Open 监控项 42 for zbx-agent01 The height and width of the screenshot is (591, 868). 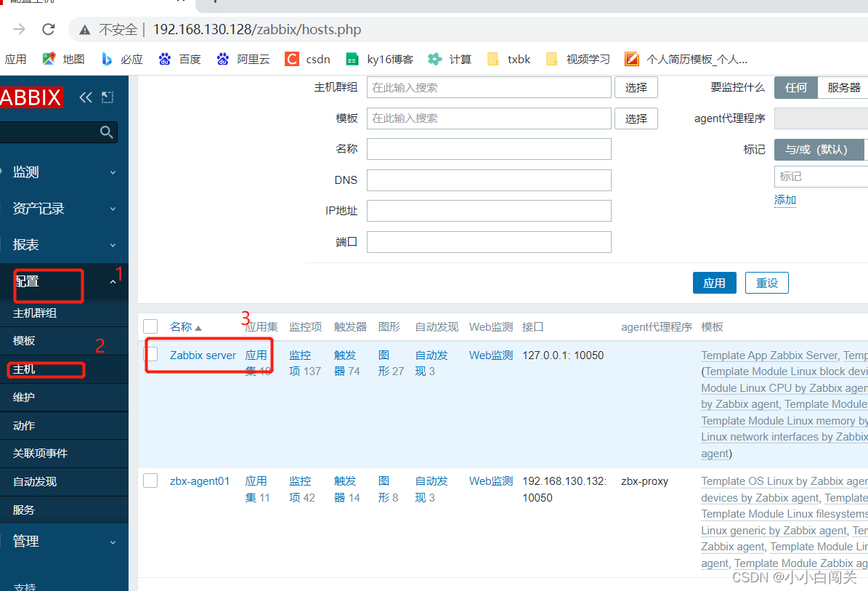click(x=301, y=489)
